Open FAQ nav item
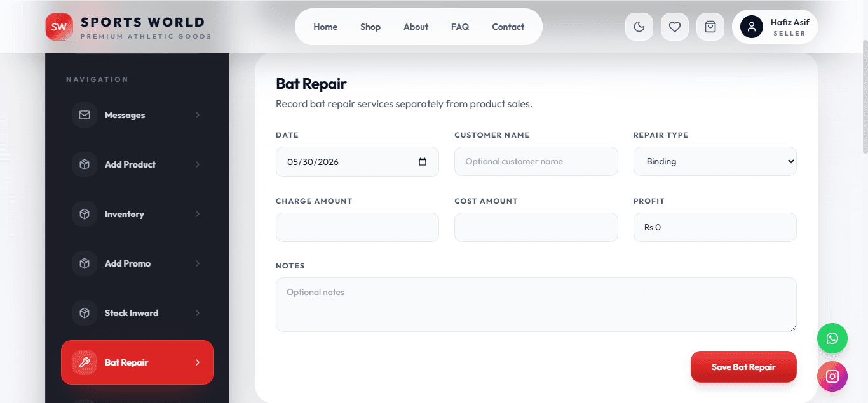 (460, 27)
